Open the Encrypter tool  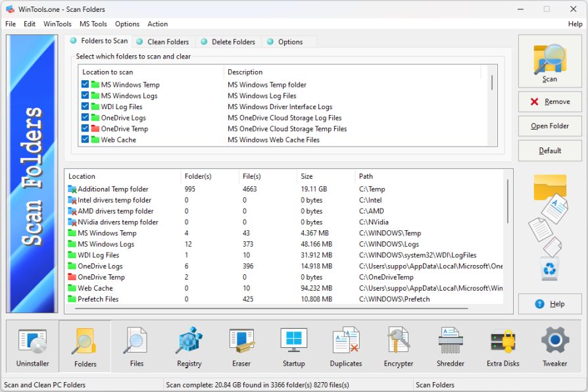399,346
